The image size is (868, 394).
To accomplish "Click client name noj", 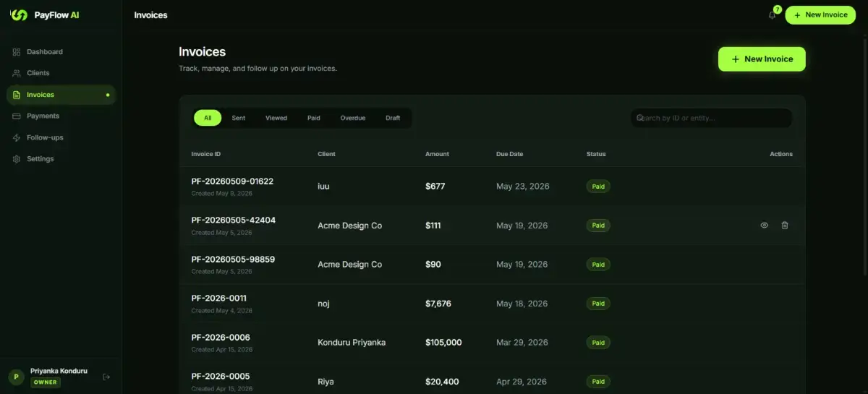I will 323,304.
